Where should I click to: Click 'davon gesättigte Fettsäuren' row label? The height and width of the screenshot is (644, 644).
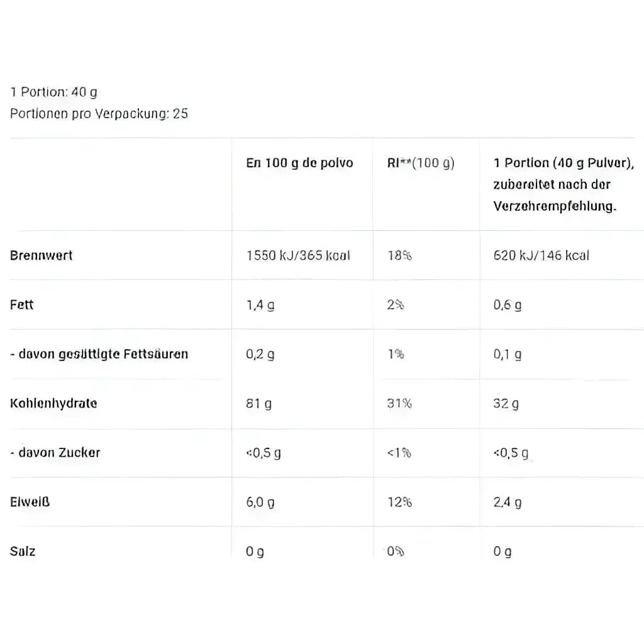(x=99, y=354)
